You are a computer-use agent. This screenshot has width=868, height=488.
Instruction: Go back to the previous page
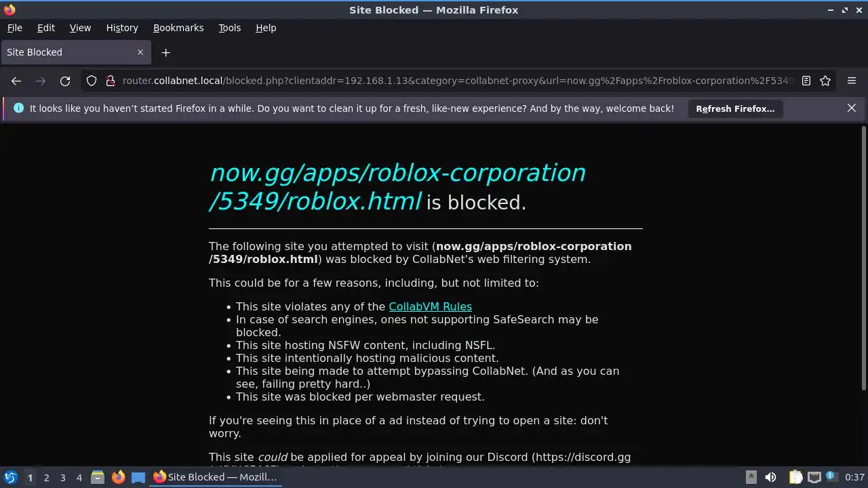pyautogui.click(x=16, y=81)
